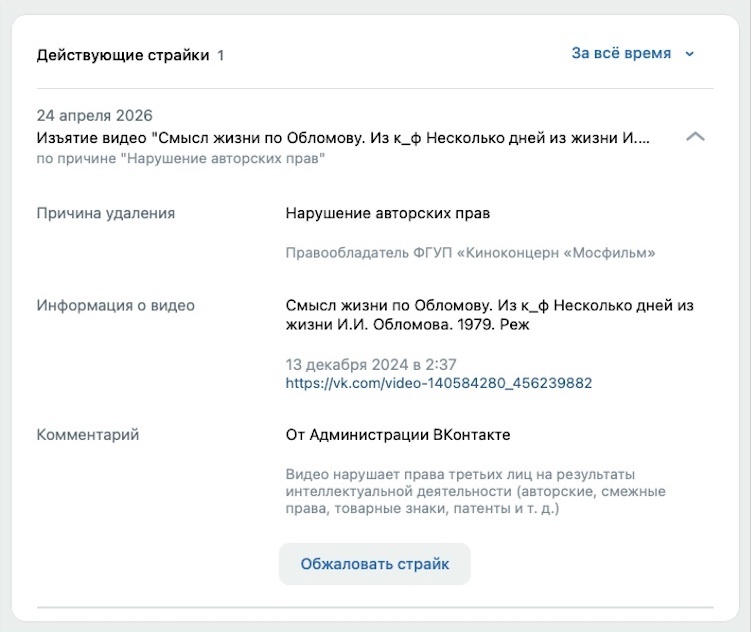Viewport: 751px width, 632px height.
Task: Click the strike title 'Изъятие видео "Смысл жизни по Обломову...'
Action: pos(343,138)
